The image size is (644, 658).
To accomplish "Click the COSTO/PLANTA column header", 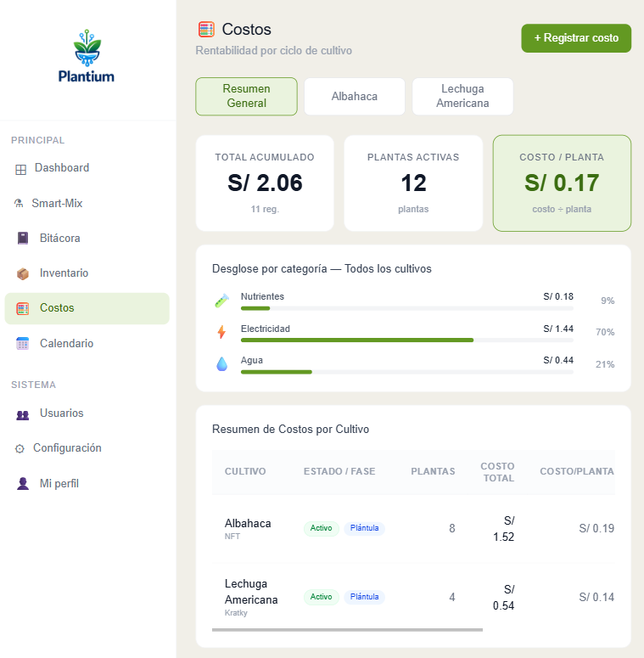I will point(577,472).
